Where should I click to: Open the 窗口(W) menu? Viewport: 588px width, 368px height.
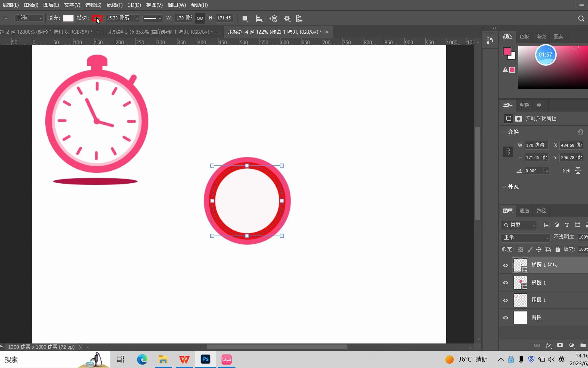coord(177,5)
